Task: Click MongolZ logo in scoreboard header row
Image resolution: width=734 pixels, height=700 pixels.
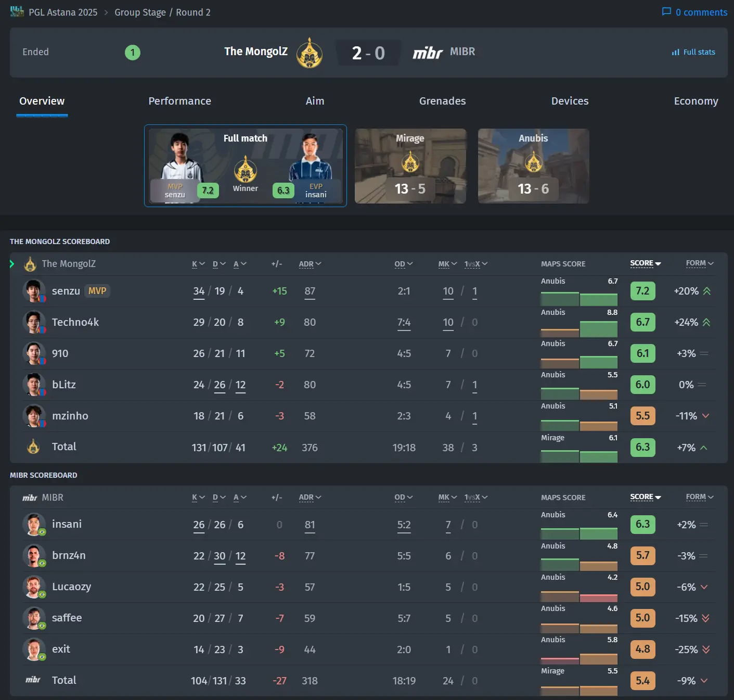Action: tap(30, 264)
